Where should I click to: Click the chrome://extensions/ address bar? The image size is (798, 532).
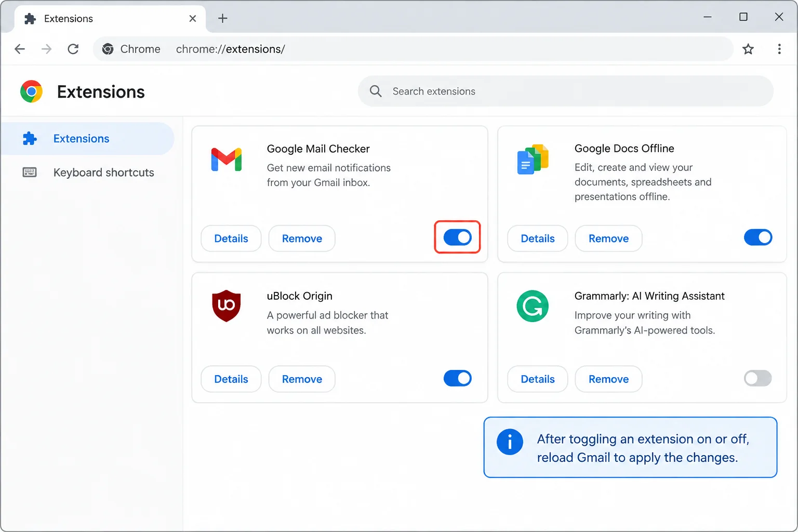click(x=413, y=49)
